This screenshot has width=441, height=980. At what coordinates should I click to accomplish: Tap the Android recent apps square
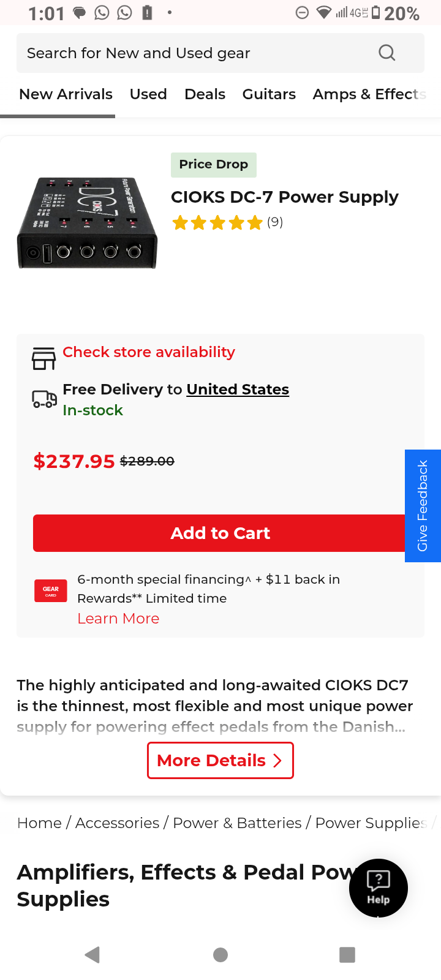coord(347,954)
